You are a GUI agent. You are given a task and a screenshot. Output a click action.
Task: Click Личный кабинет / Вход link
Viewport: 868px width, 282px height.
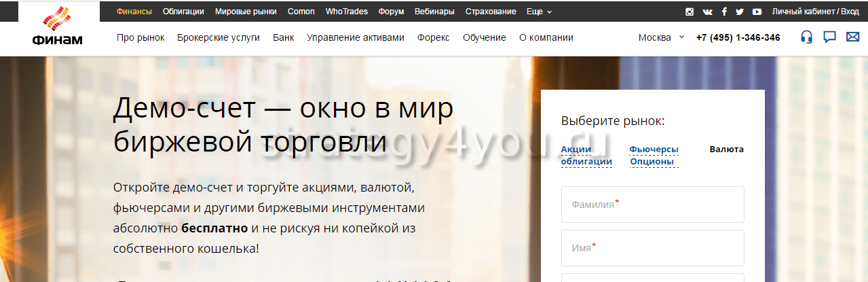(x=815, y=12)
